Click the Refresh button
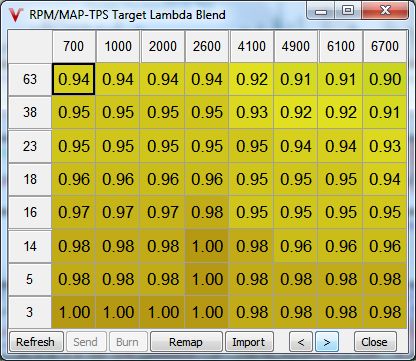Screen dimensions: 416x361 point(36,342)
